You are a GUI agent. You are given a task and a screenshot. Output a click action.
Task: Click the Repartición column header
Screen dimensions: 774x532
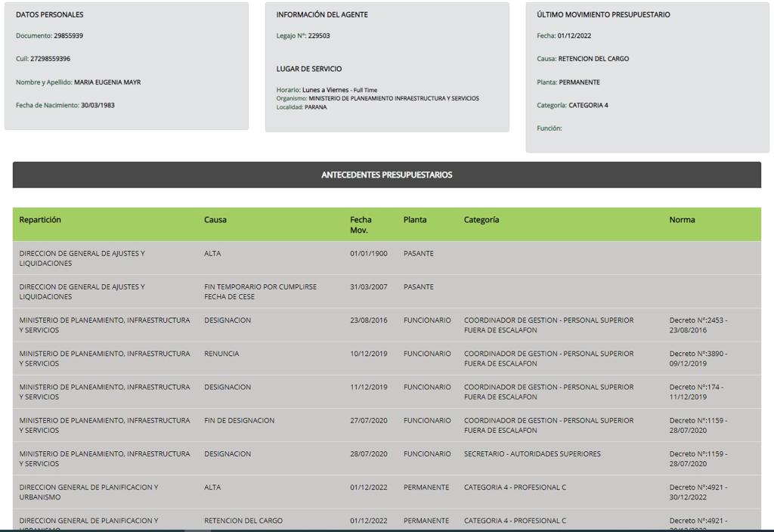40,220
